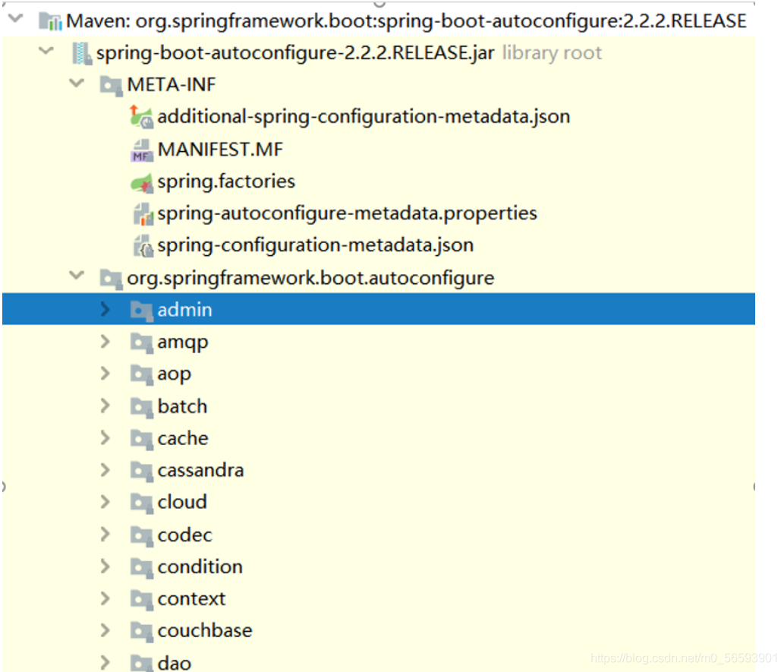Expand the cassandra package

click(105, 470)
